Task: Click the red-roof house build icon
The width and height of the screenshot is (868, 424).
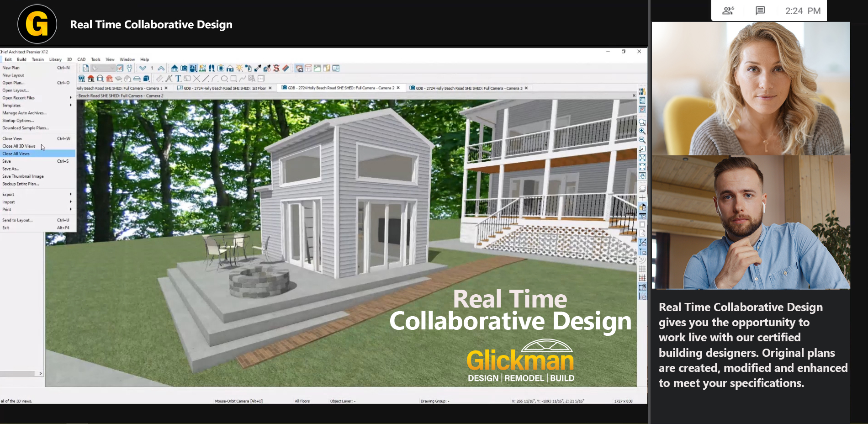Action: (x=90, y=78)
